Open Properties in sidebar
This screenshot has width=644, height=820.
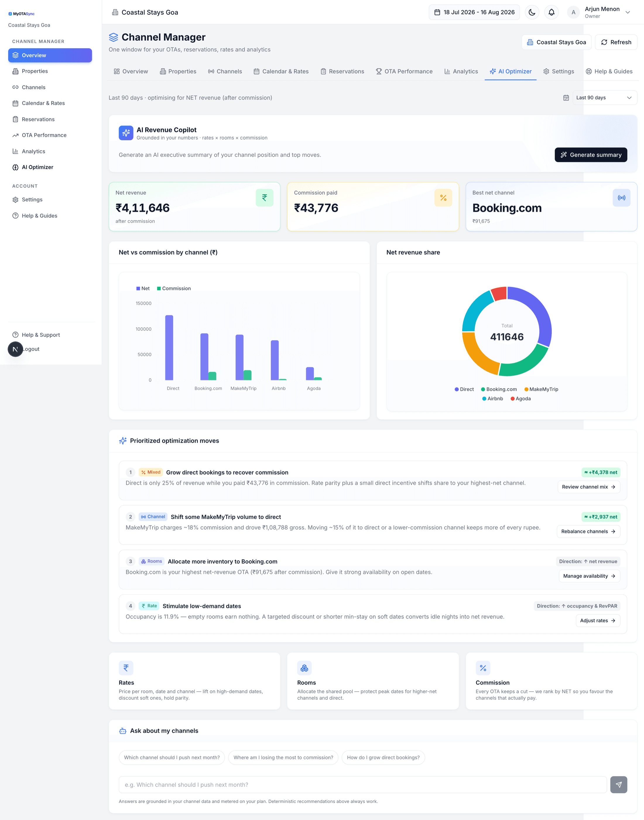[50, 71]
